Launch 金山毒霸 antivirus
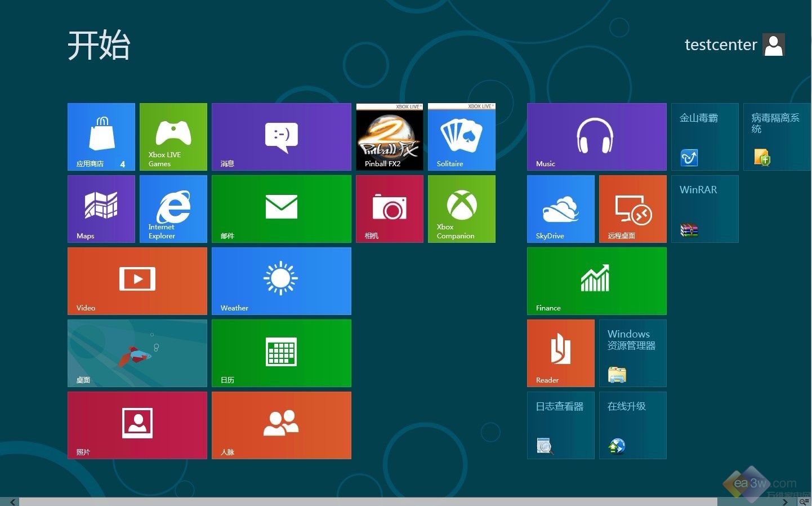This screenshot has height=506, width=812. 704,136
